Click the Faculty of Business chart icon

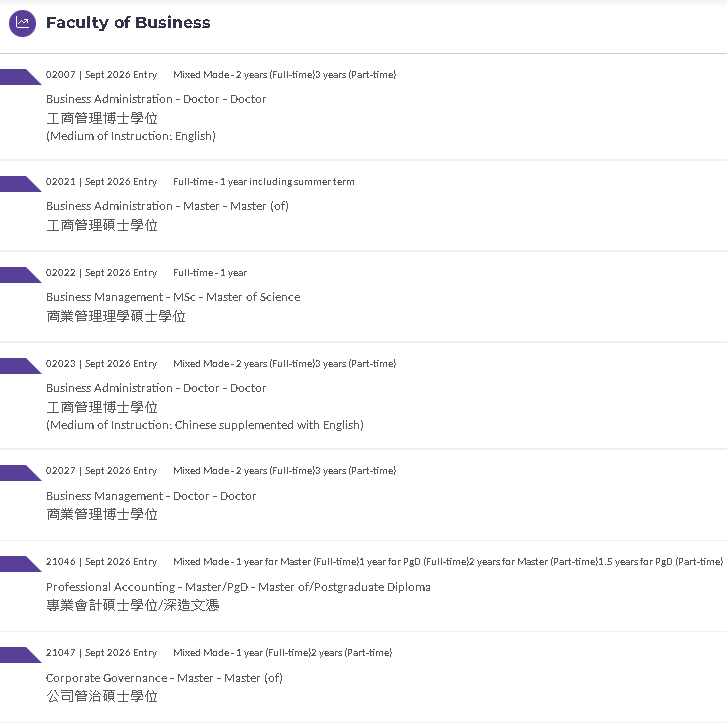coord(22,23)
